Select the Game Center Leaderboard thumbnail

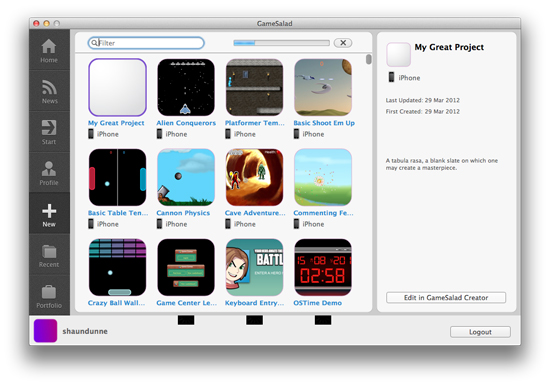tap(186, 267)
